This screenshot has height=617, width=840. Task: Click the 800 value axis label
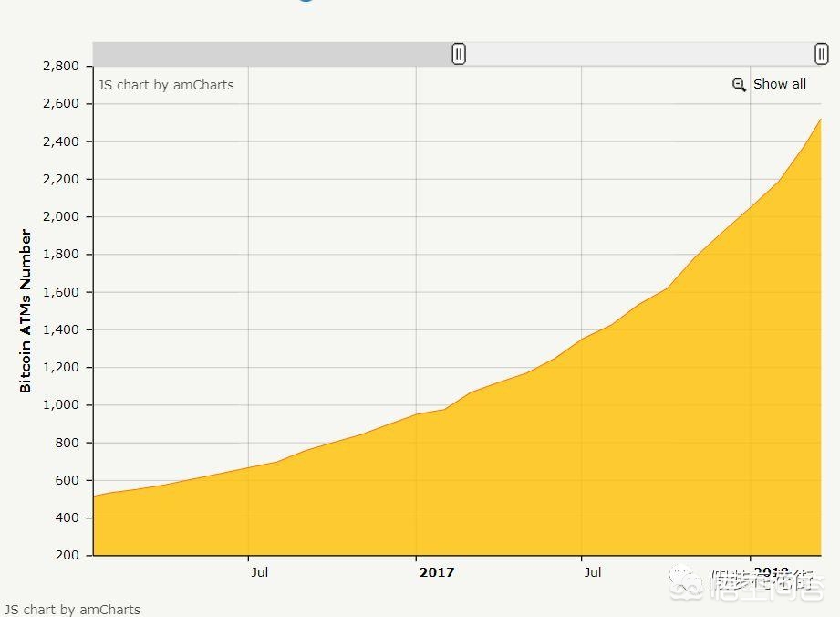(67, 443)
